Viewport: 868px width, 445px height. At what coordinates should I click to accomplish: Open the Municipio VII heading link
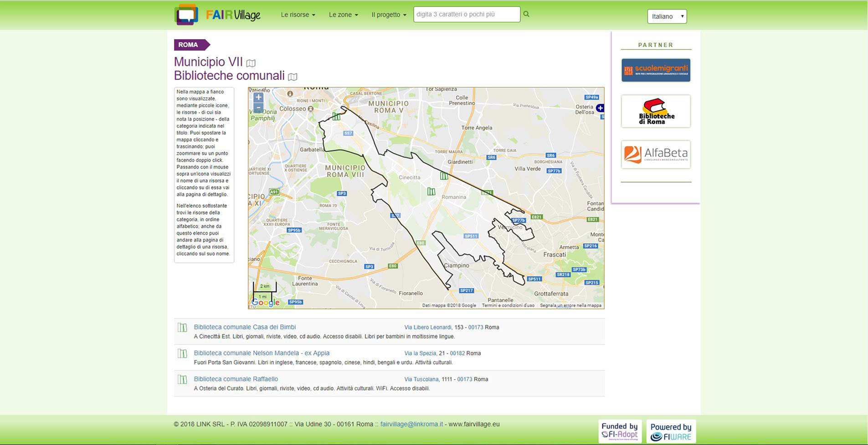pos(208,62)
